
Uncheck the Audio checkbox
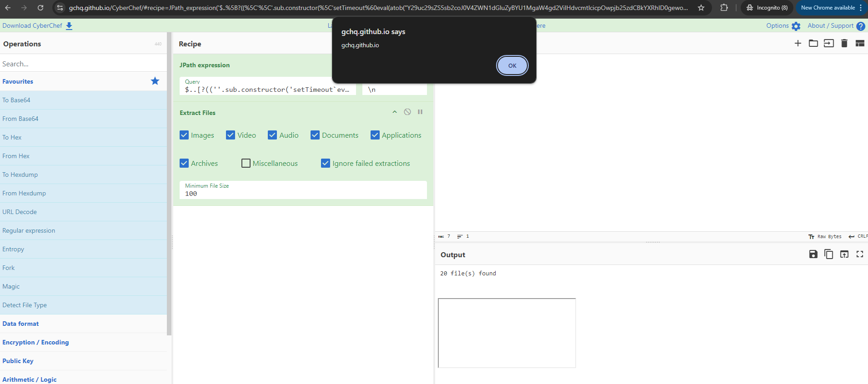click(272, 135)
